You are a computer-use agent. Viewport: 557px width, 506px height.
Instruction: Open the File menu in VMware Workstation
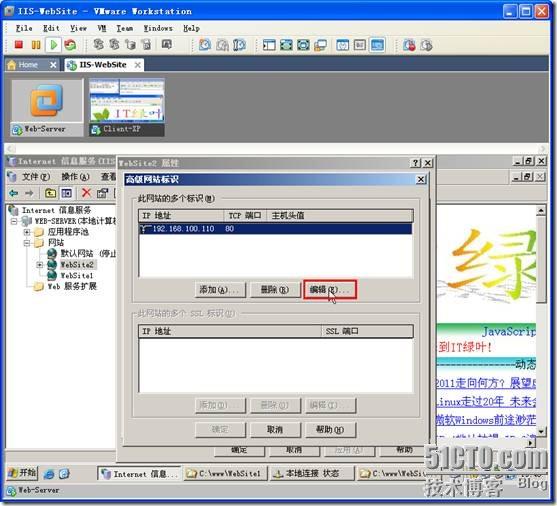24,28
